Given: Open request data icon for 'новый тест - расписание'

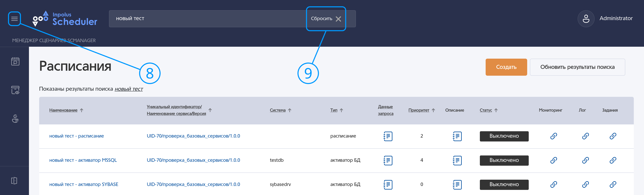Looking at the screenshot, I should point(388,136).
